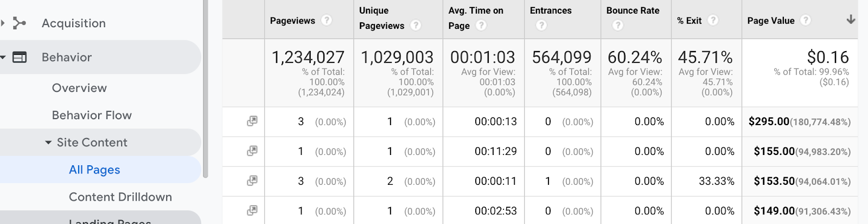The image size is (868, 224).
Task: Open the Behavior Flow report
Action: click(x=92, y=115)
